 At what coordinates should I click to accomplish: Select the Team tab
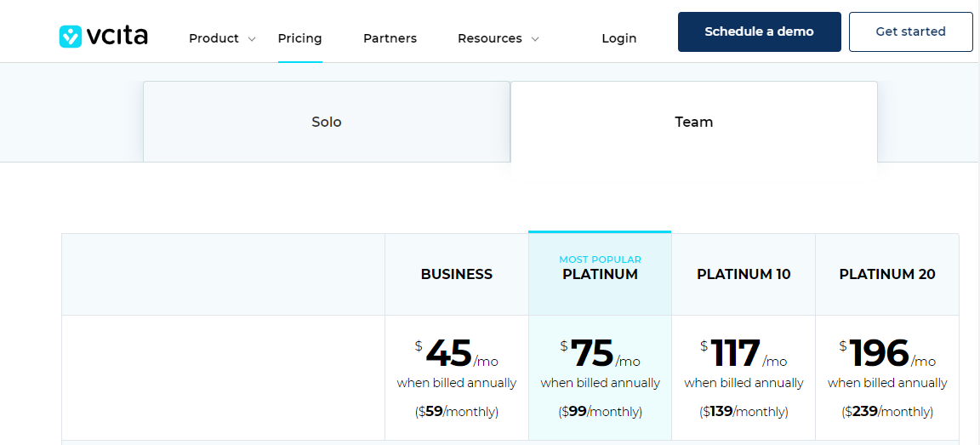694,122
